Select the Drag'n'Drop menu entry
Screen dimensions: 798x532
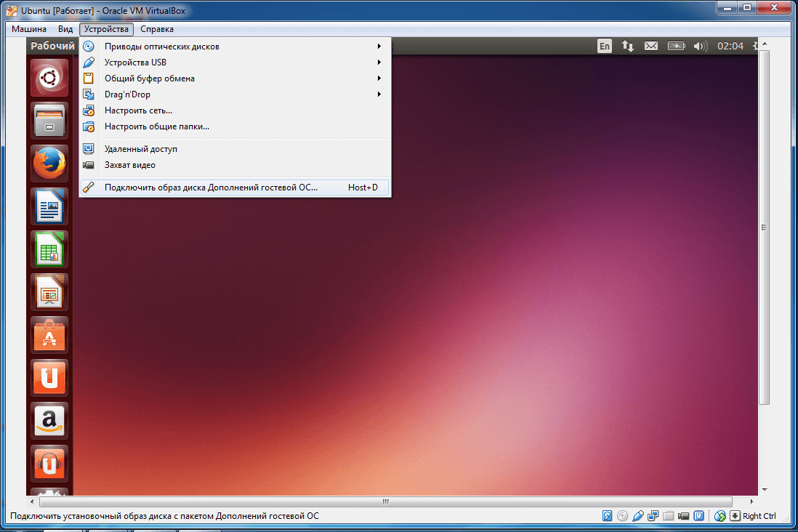pos(235,94)
